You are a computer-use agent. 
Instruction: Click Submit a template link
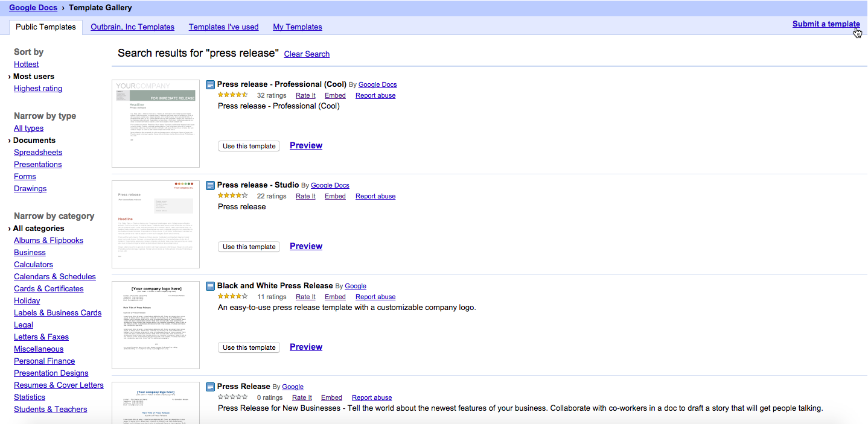point(826,24)
